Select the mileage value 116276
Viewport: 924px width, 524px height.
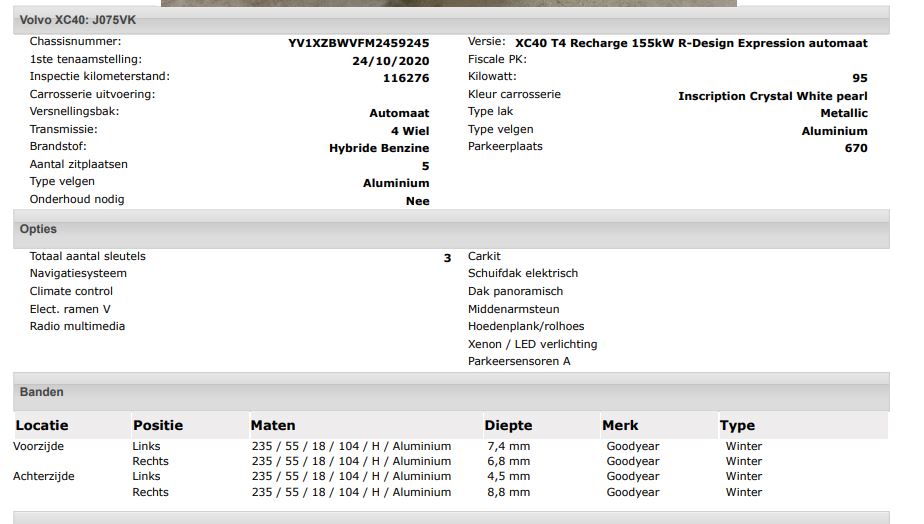pos(405,78)
